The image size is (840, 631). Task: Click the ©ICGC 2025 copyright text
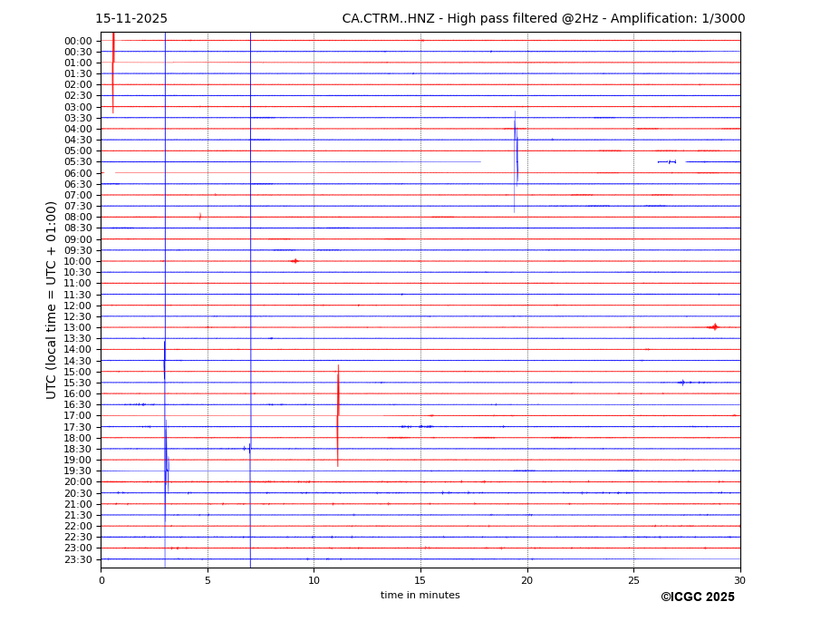tap(697, 597)
